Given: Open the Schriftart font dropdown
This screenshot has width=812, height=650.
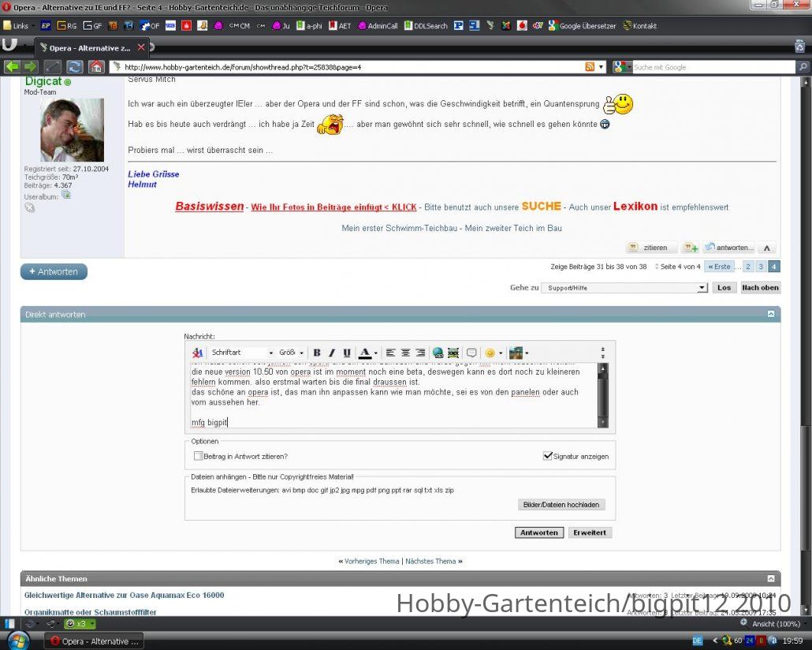Looking at the screenshot, I should tap(241, 353).
